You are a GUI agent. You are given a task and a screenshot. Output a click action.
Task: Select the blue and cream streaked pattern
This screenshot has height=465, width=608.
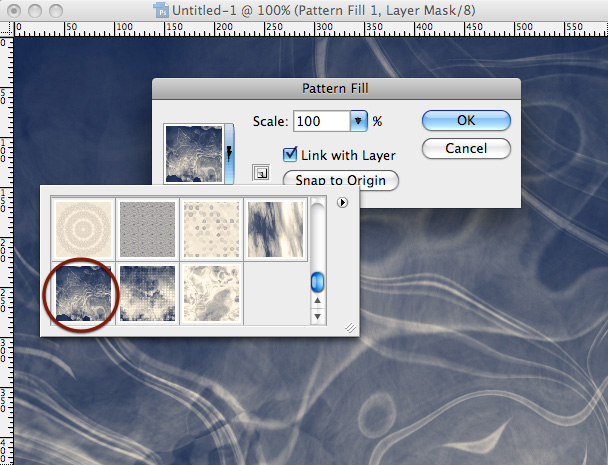(x=275, y=229)
